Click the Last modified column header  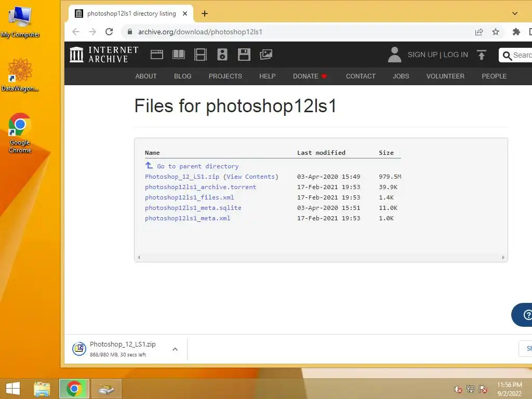pos(321,153)
